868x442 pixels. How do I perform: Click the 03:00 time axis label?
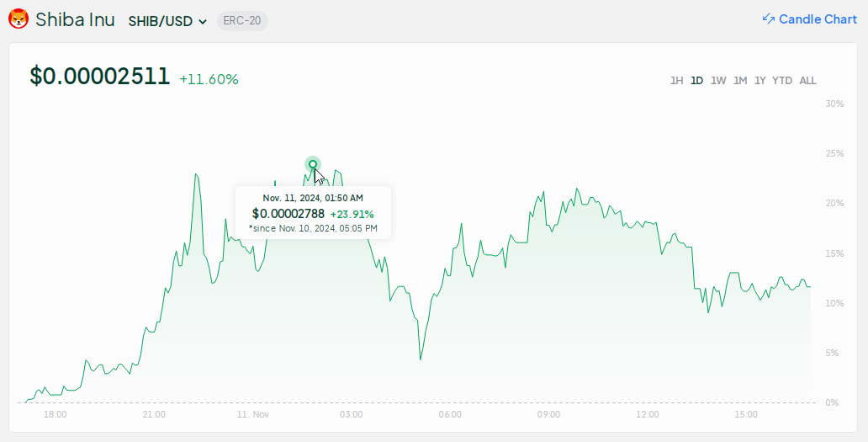click(x=351, y=415)
